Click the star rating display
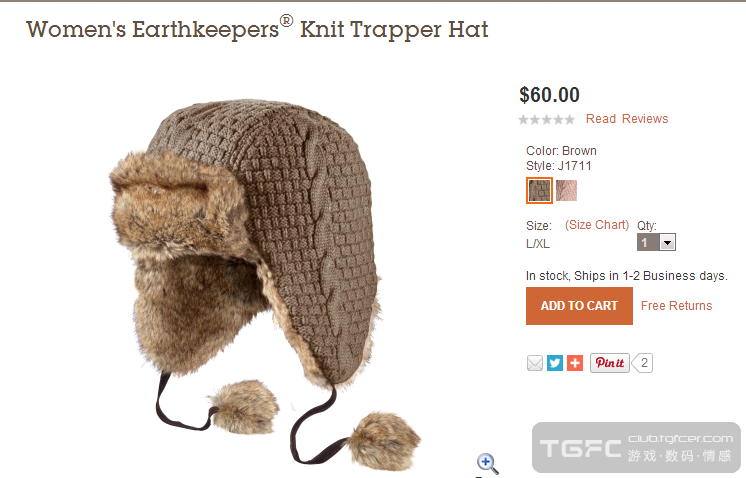Viewport: 746px width, 478px height. coord(547,119)
